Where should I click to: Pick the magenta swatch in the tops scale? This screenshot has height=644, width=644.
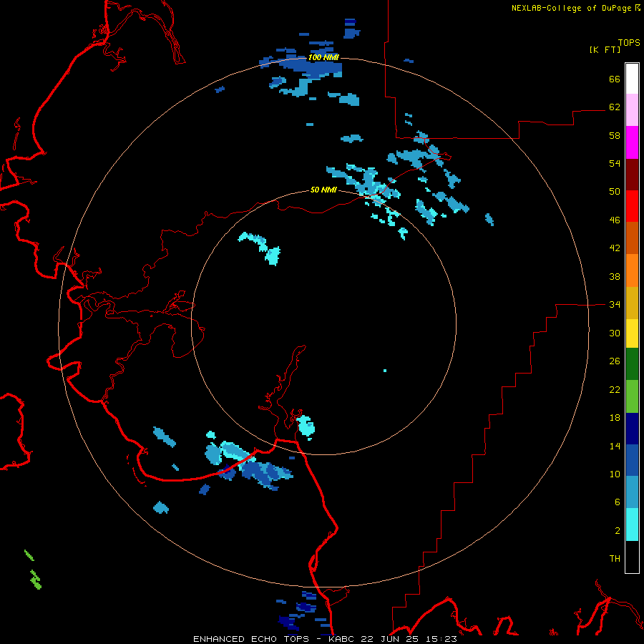tap(632, 142)
